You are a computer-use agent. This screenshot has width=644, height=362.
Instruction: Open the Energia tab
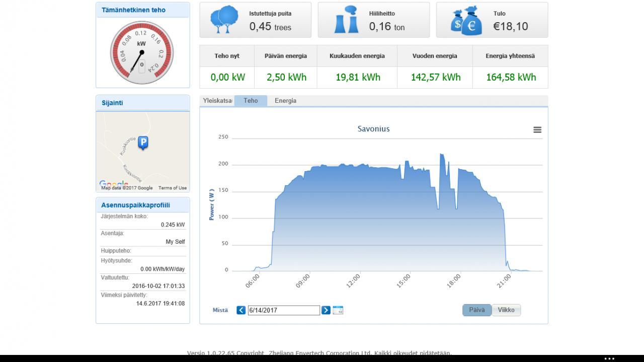[285, 101]
